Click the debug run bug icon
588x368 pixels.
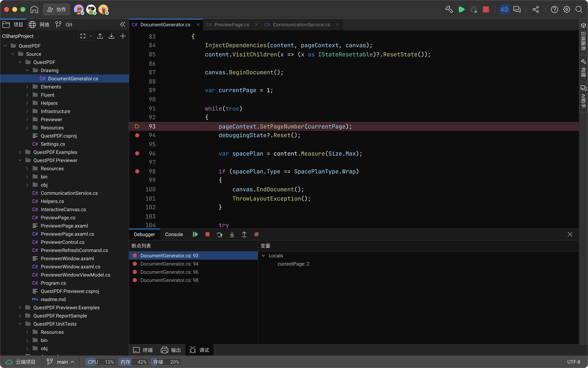pos(474,9)
